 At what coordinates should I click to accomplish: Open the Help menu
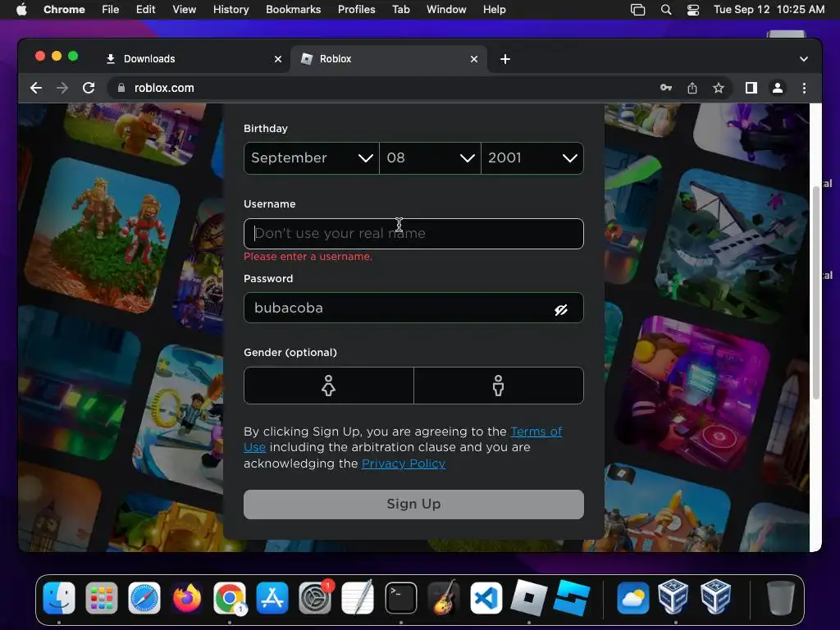(x=494, y=10)
